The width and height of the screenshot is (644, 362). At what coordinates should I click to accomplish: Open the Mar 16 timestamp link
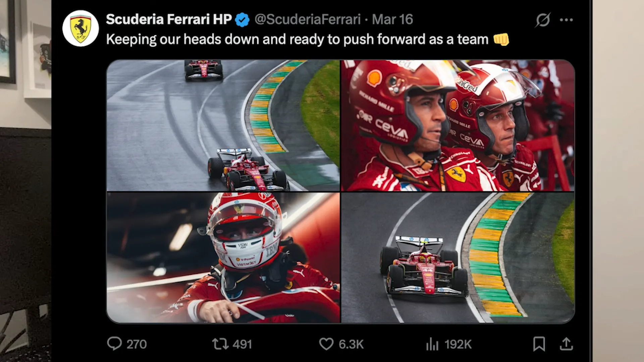point(392,19)
